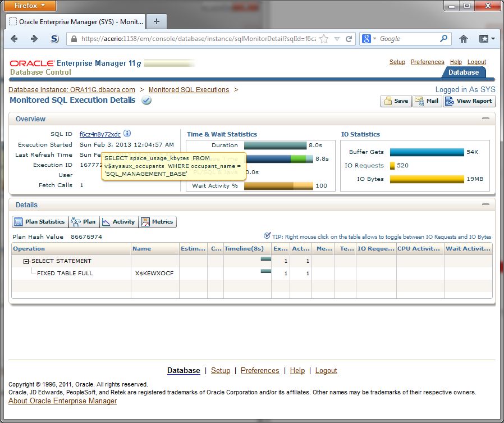Open the top Help link
The width and height of the screenshot is (504, 423).
tap(456, 62)
